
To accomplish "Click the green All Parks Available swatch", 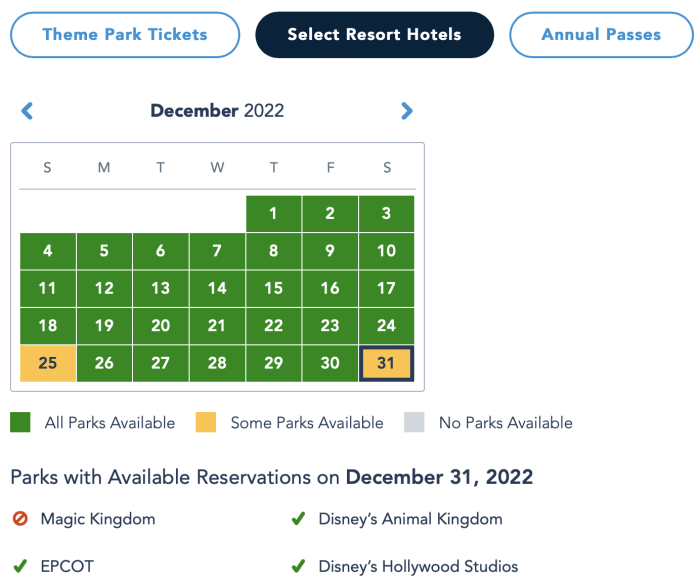I will coord(20,422).
